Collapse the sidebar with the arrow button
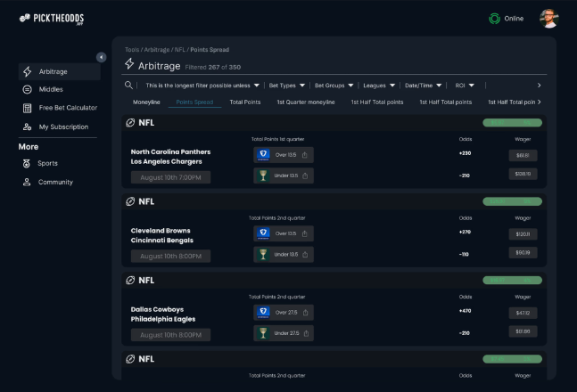 click(x=101, y=57)
